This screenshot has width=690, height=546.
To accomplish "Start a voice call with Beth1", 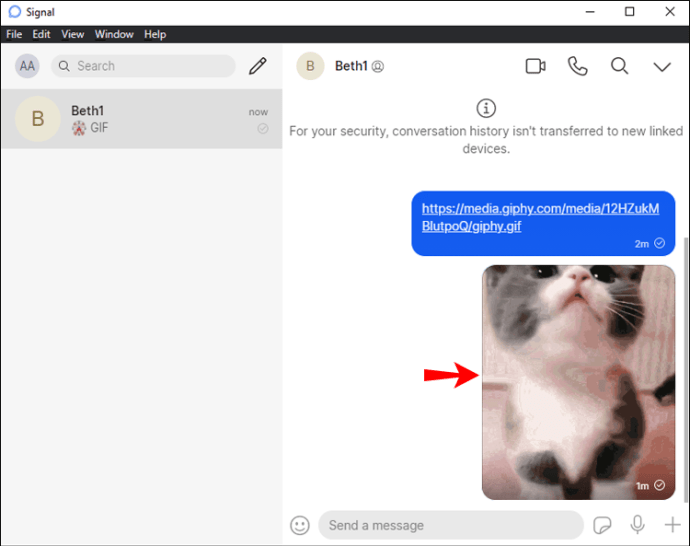I will (x=577, y=66).
